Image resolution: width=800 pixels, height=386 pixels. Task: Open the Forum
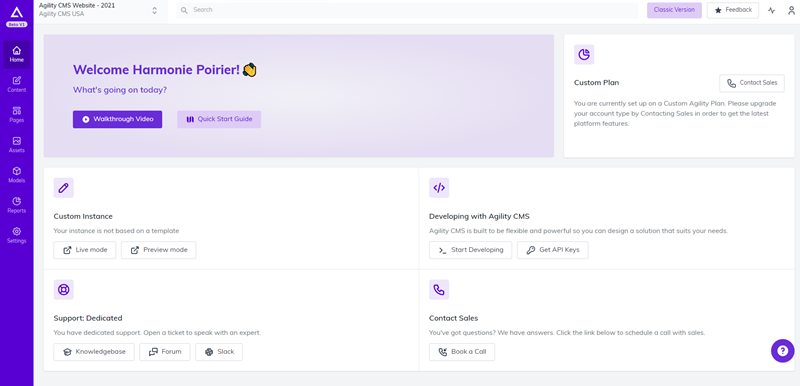[165, 352]
